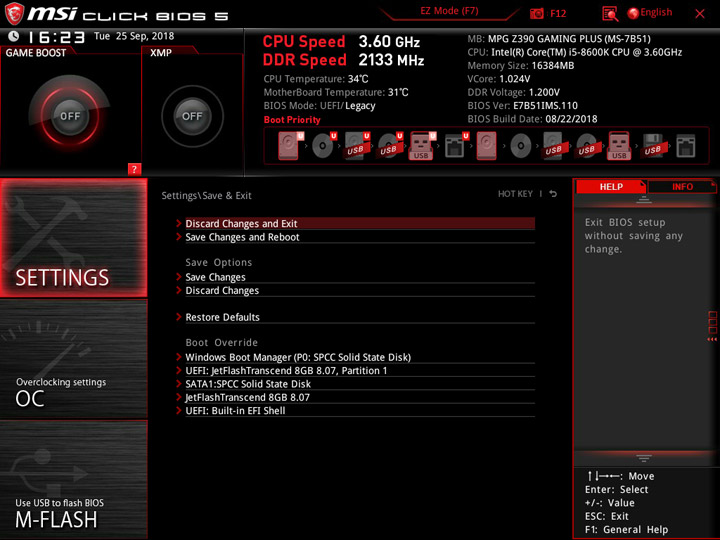Switch to the HELP tab
720x540 pixels.
pyautogui.click(x=611, y=186)
